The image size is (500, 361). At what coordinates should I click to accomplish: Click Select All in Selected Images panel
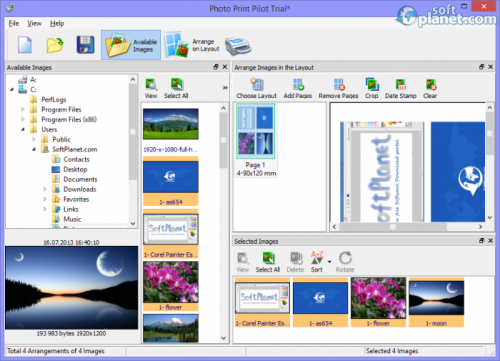click(268, 262)
